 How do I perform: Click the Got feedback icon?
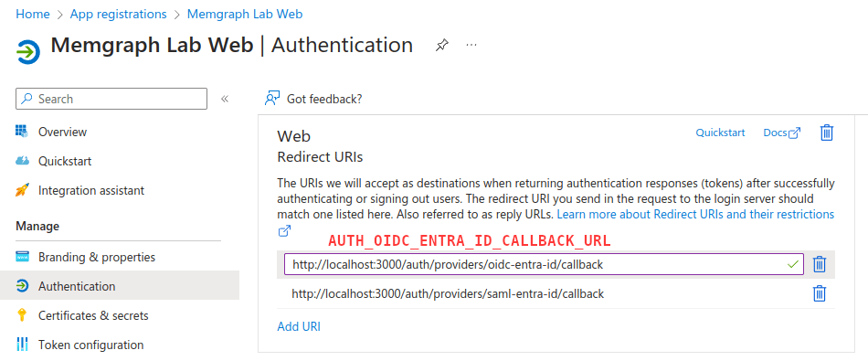272,99
